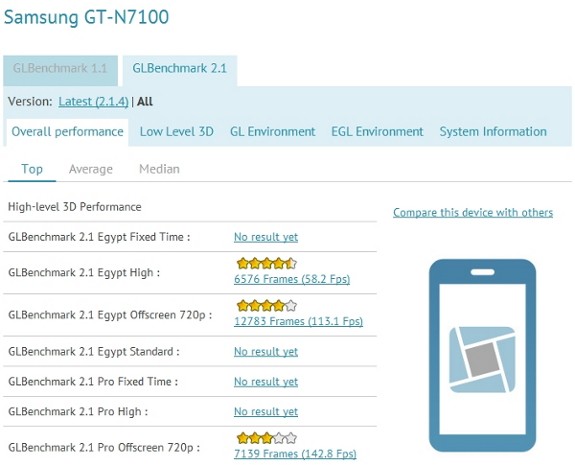575x465 pixels.
Task: Click the device phone placeholder image
Action: coord(483,356)
